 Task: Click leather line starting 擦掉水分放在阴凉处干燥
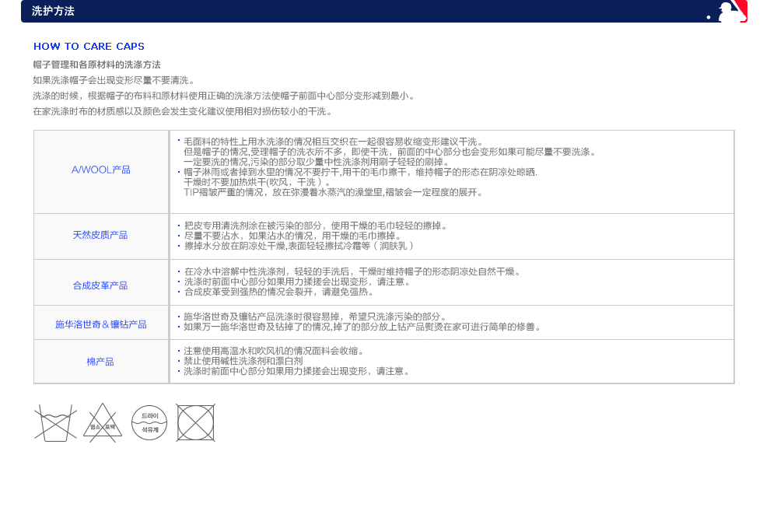(299, 246)
